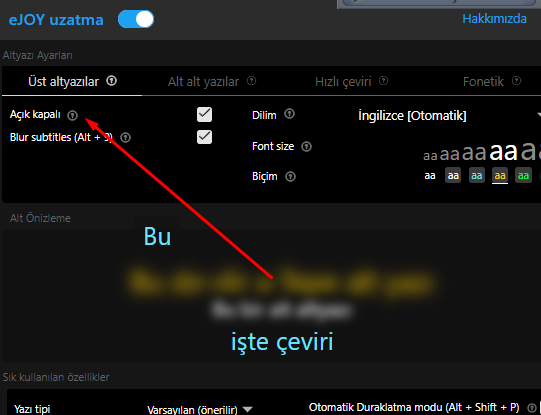
Task: Open the Hakkımızda link
Action: tap(494, 19)
